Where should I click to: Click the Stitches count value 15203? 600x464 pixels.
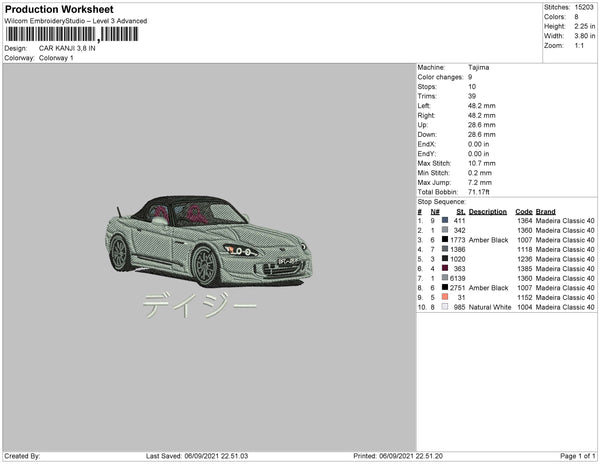coord(584,7)
